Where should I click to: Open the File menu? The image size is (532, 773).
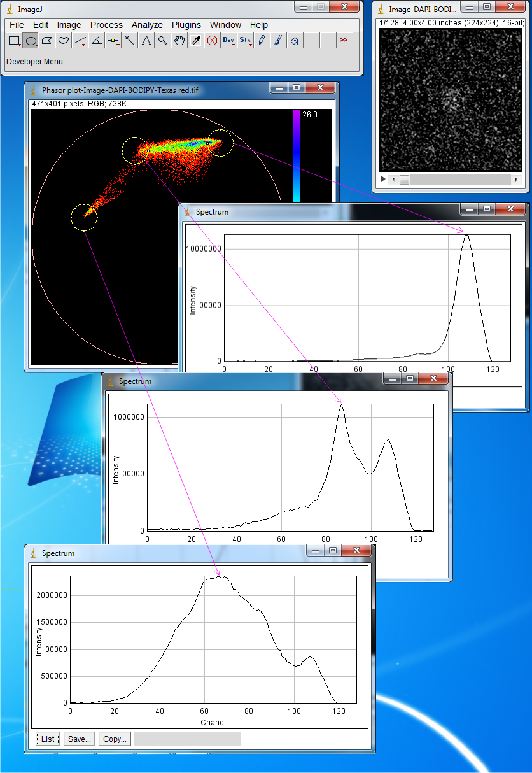pyautogui.click(x=17, y=25)
